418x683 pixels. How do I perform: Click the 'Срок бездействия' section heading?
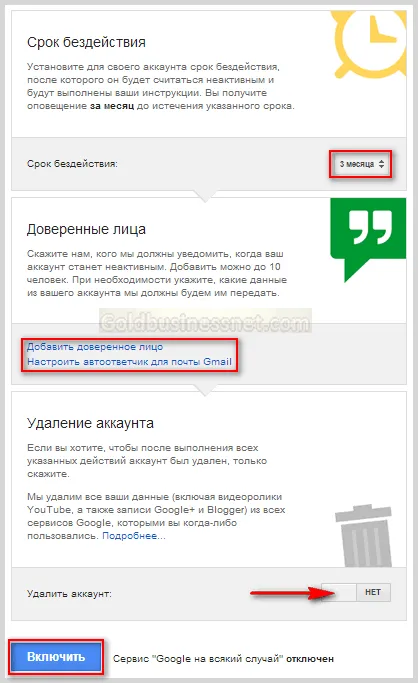pyautogui.click(x=86, y=42)
